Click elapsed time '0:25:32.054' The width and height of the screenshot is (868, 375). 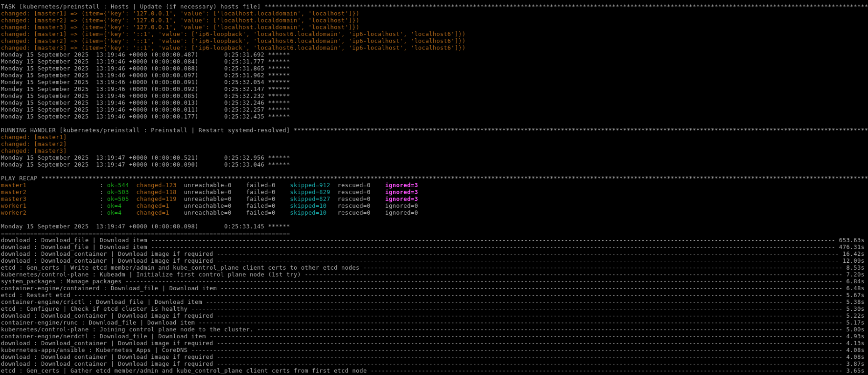[244, 82]
